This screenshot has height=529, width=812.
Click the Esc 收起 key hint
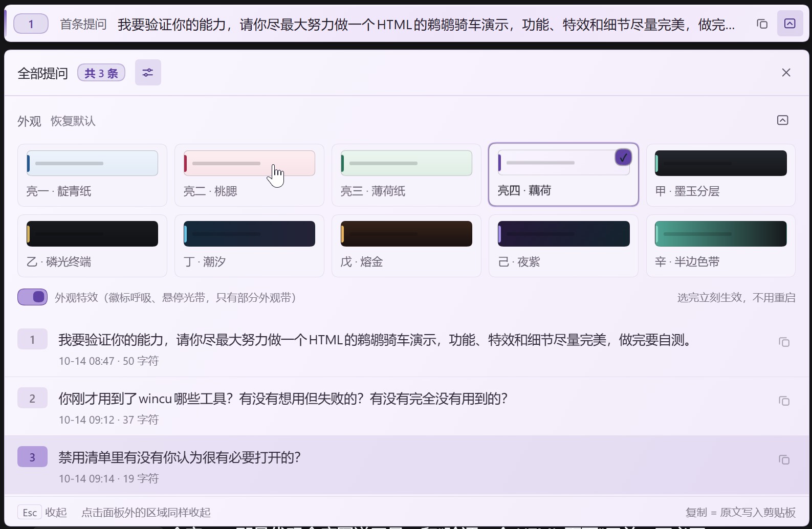tap(42, 512)
